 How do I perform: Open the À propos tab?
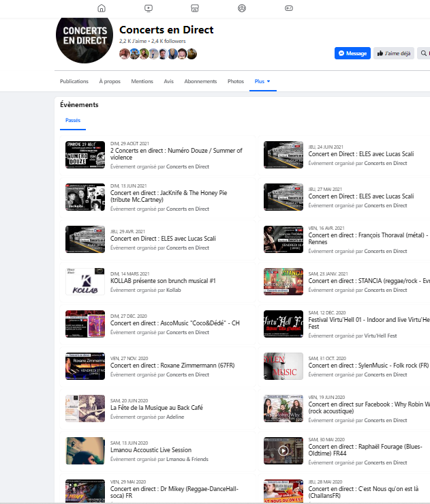point(110,81)
